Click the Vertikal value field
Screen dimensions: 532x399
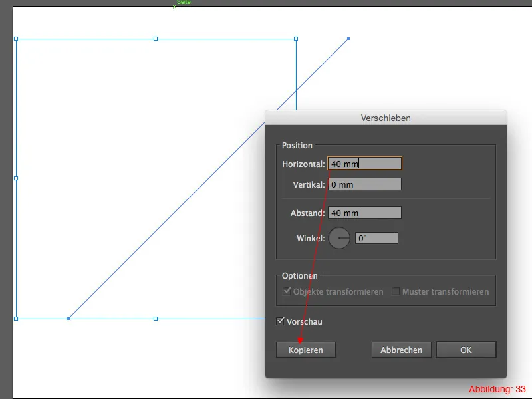[364, 184]
